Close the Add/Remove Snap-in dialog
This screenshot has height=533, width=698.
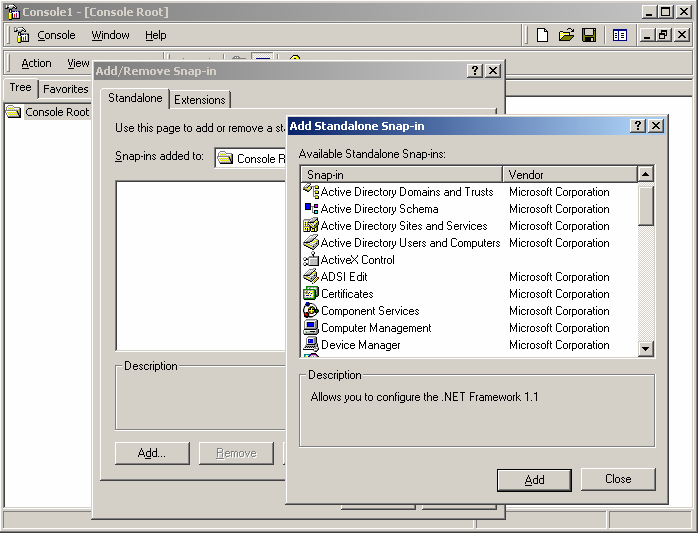point(493,70)
